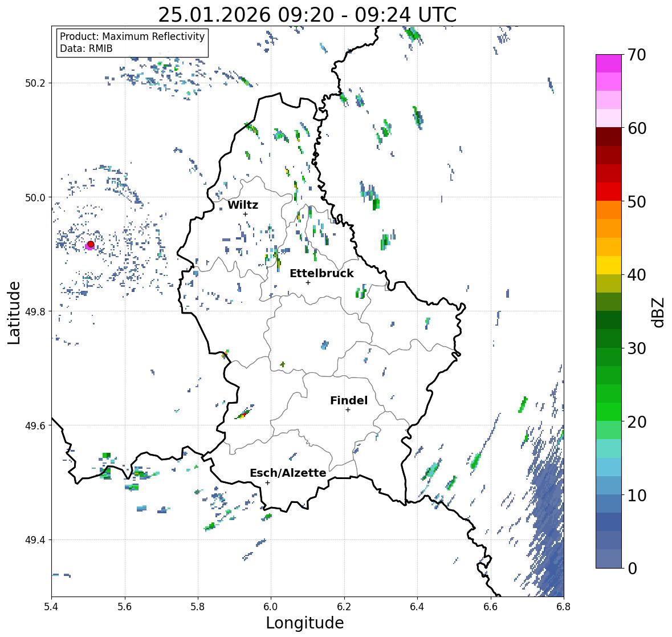Click the plus marker below Esch/Alzette
Screen dimensions: 672x637
pos(268,482)
